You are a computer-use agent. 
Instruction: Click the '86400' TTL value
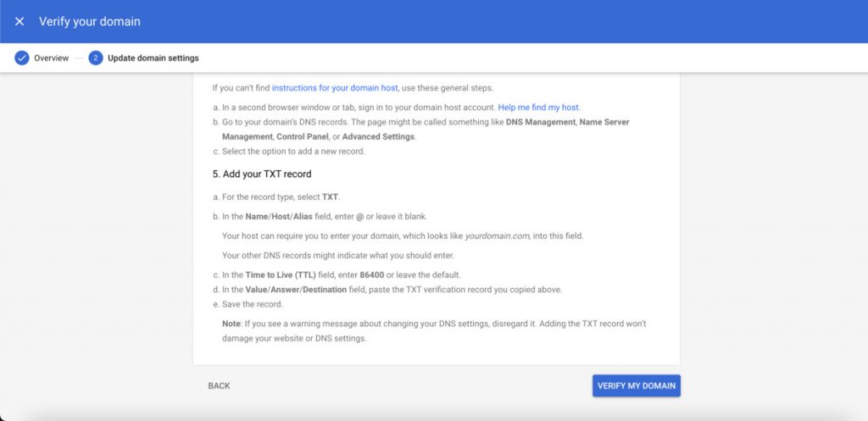372,275
